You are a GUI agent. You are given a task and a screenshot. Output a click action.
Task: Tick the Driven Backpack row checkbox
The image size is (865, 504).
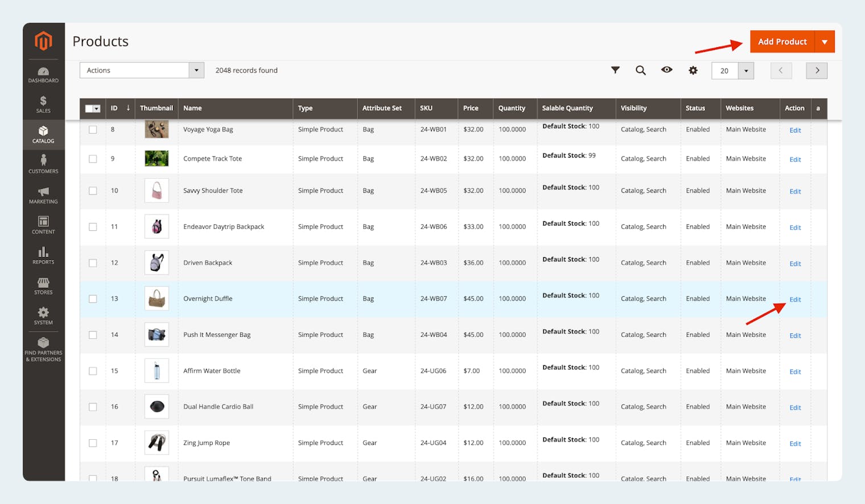point(93,263)
